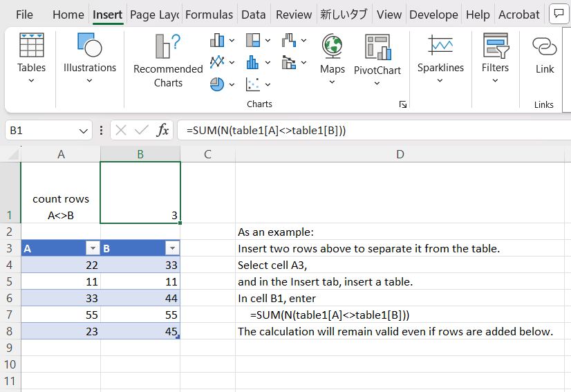Select column C header
Image resolution: width=571 pixels, height=392 pixels.
pos(207,154)
